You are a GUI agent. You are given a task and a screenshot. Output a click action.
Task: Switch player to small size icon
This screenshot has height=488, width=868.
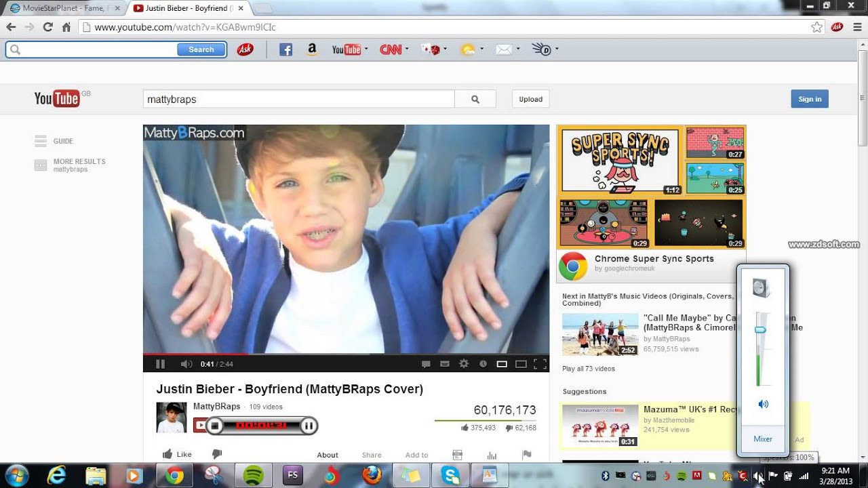502,364
